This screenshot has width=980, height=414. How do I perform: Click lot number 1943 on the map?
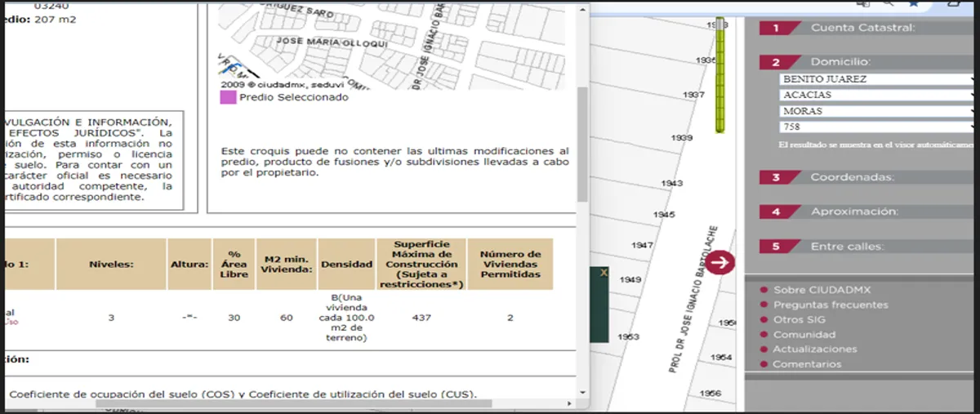point(672,183)
